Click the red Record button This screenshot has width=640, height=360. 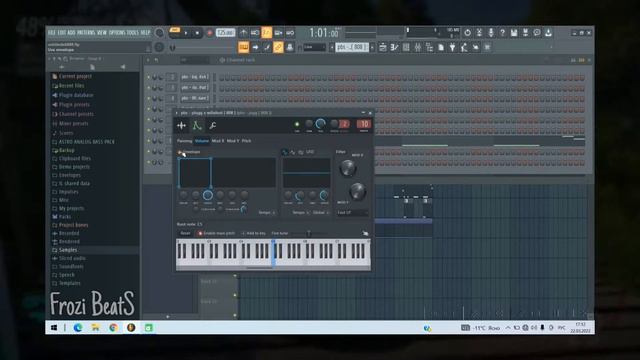coord(210,33)
